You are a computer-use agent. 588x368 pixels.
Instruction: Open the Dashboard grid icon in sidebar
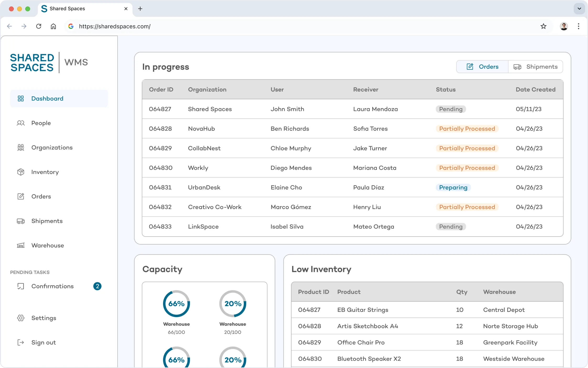21,98
